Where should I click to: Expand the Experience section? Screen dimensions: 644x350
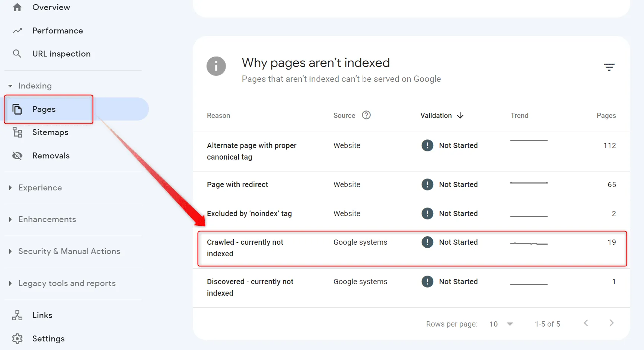coord(10,188)
